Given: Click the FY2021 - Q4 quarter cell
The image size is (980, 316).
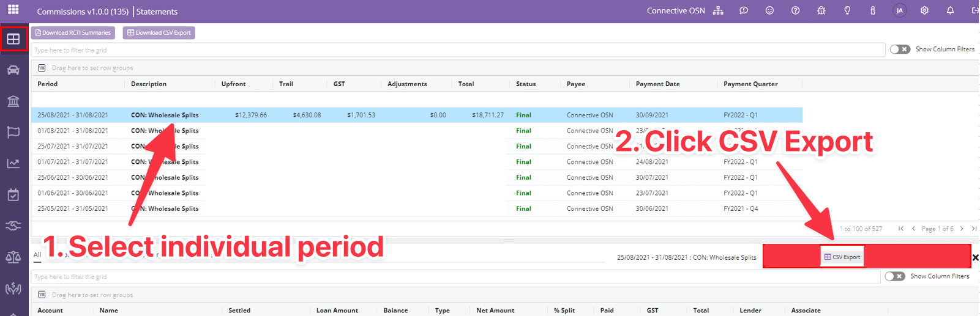Looking at the screenshot, I should (x=741, y=208).
